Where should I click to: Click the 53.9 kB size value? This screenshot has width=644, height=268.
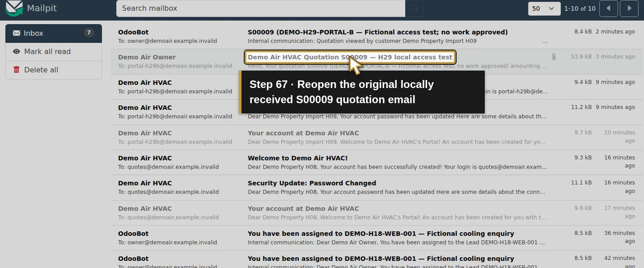[x=581, y=57]
